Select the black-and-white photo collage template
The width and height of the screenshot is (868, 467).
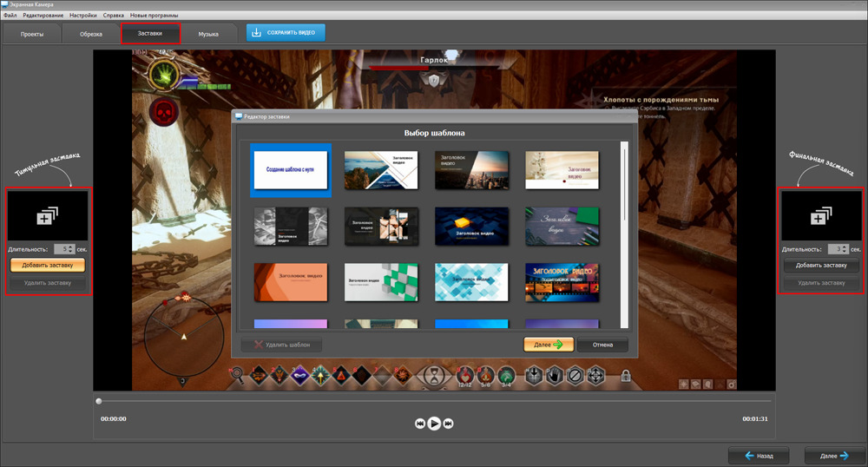291,227
